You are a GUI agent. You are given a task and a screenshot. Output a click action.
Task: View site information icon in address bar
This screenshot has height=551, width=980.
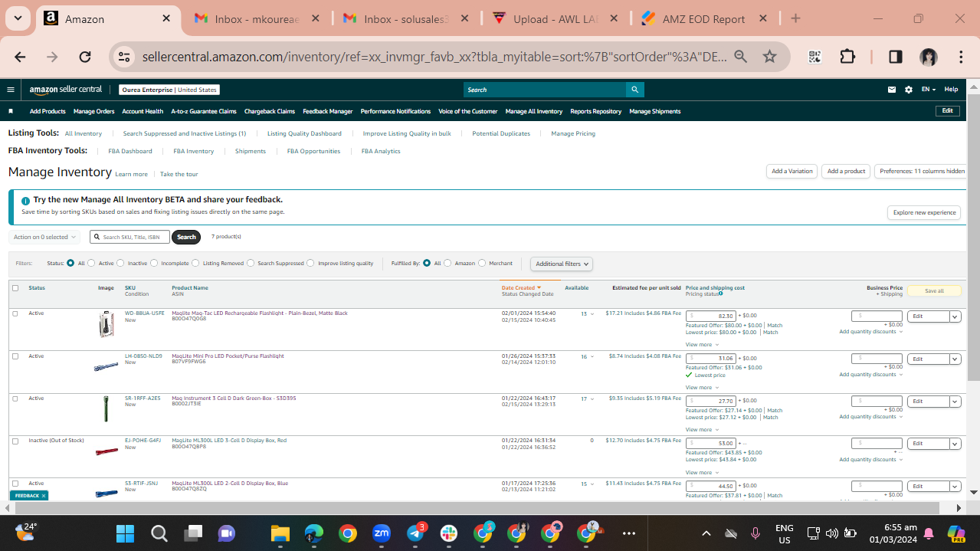coord(124,57)
